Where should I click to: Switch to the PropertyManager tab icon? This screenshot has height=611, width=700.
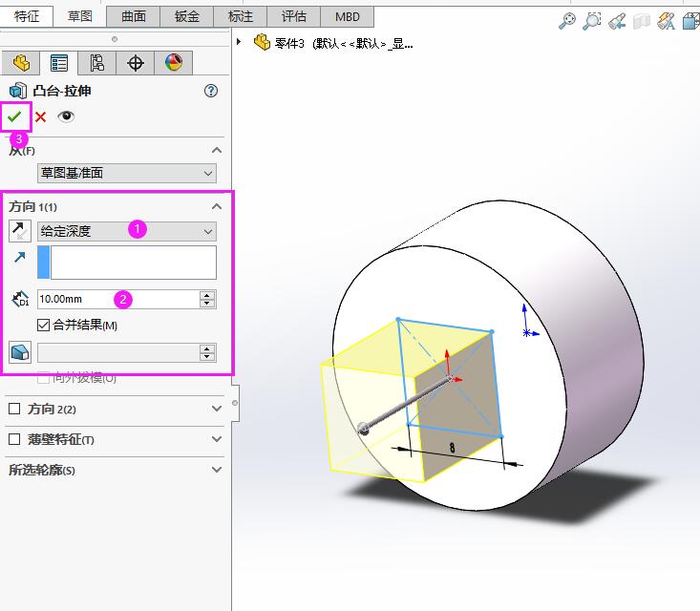[x=59, y=63]
